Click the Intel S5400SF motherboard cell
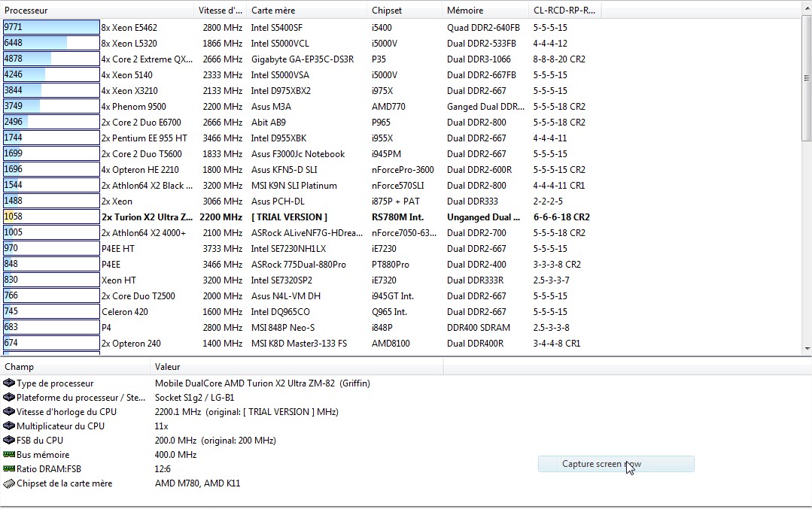 click(276, 27)
